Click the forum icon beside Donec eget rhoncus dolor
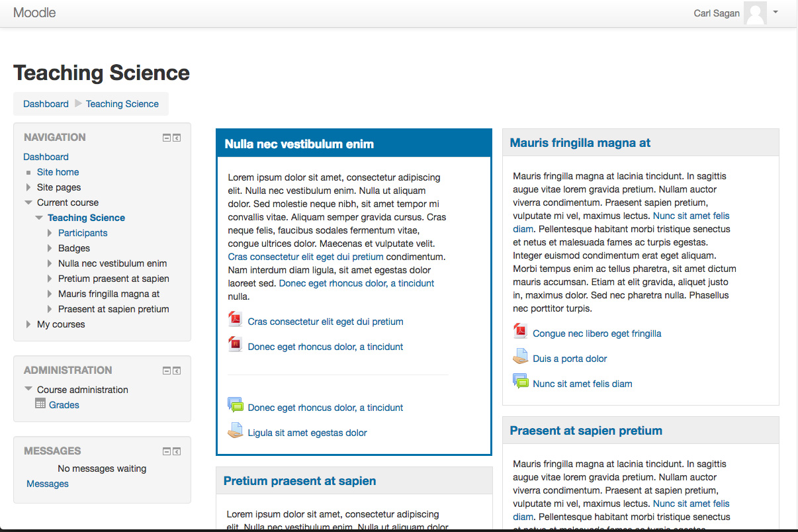 coord(235,406)
